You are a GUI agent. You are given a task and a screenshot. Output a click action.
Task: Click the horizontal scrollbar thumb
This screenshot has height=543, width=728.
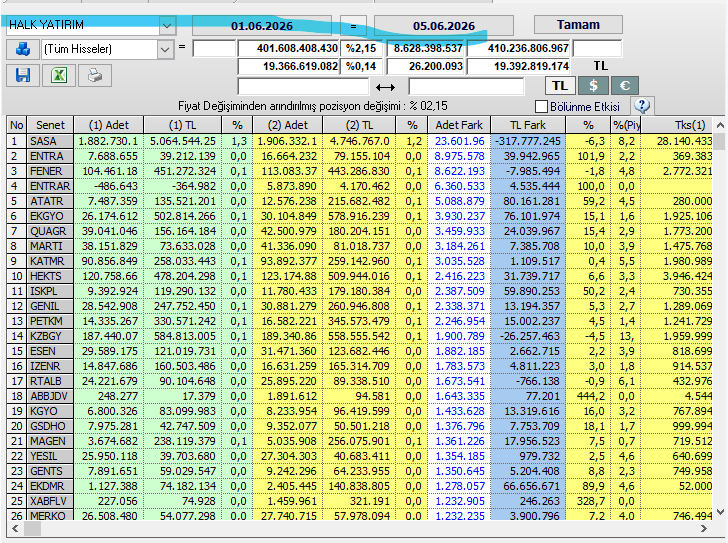click(32, 529)
